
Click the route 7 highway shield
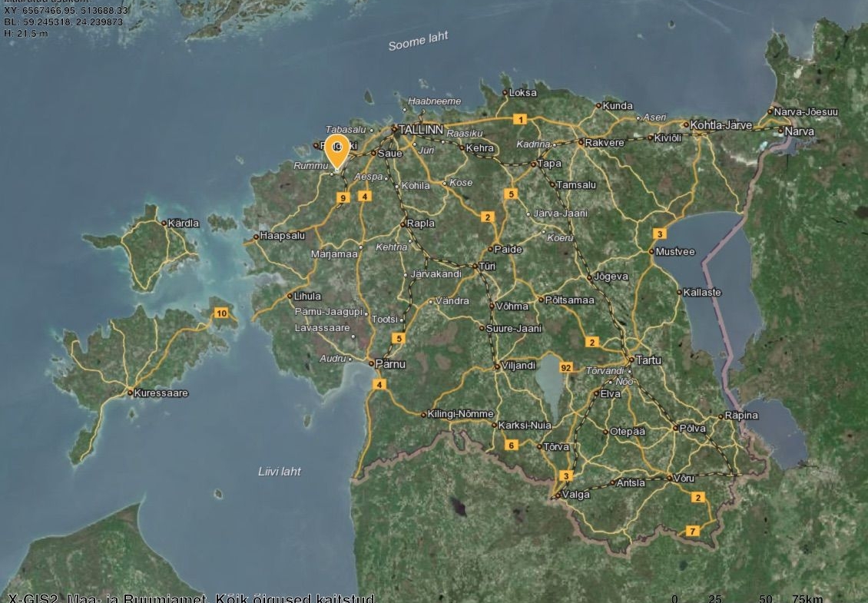(692, 531)
